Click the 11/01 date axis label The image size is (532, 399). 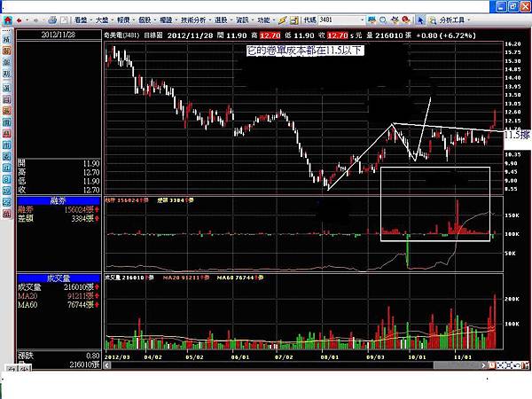coord(463,357)
